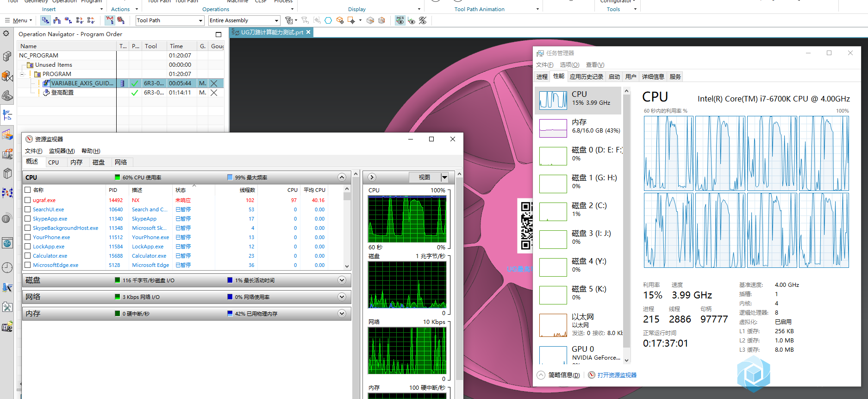This screenshot has width=868, height=399.
Task: Open the 视图 dropdown arrow in graph pane
Action: point(444,177)
